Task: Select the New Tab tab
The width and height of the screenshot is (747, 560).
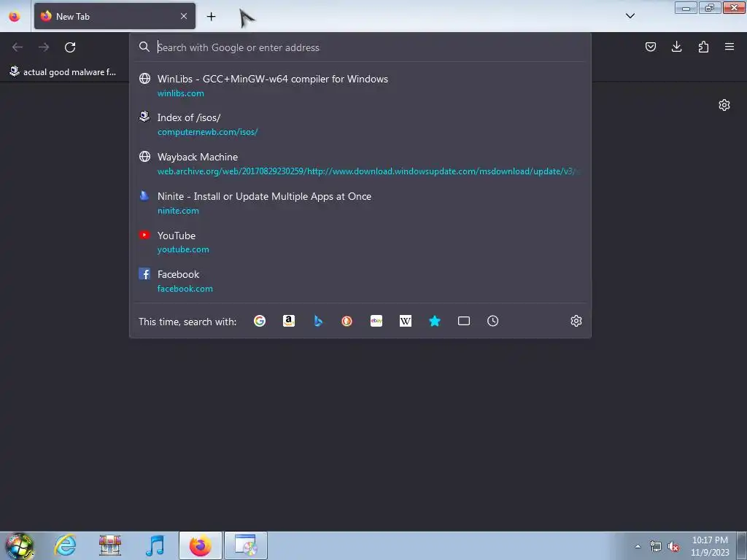Action: [x=115, y=16]
